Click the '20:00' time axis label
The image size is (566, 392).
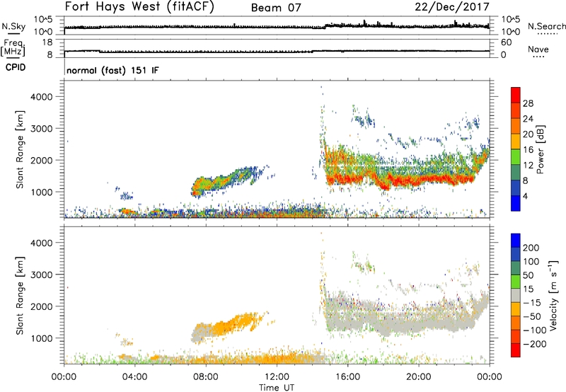419,377
